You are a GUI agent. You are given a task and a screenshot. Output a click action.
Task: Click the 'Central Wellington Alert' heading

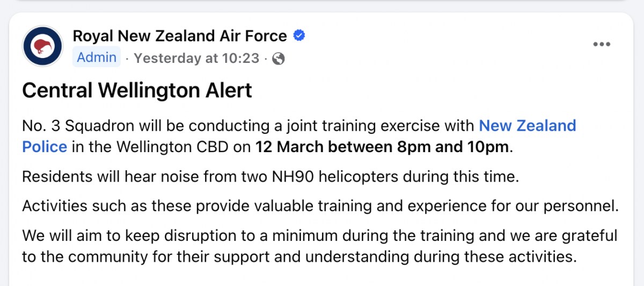[137, 91]
